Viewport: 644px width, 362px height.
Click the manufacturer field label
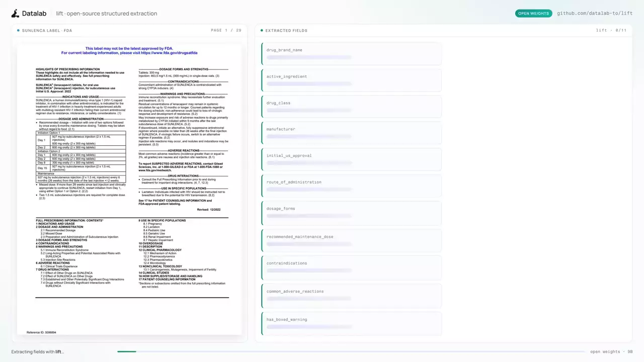[x=280, y=129]
